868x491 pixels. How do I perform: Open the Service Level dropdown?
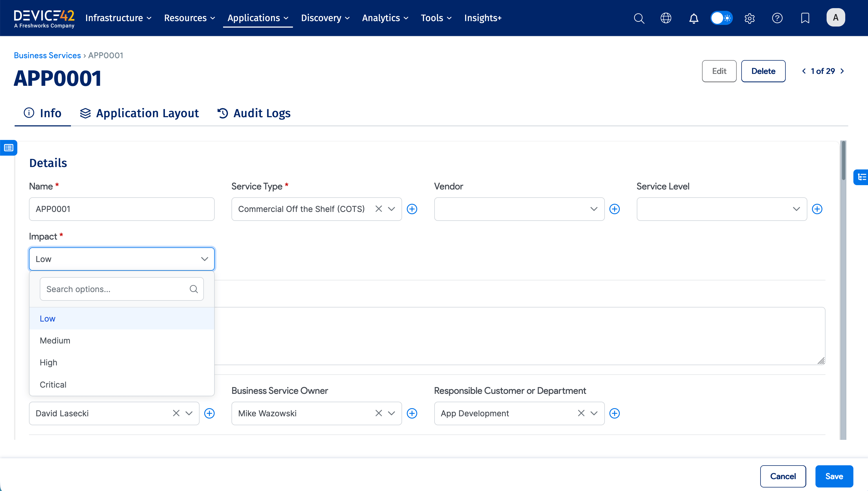coord(722,209)
